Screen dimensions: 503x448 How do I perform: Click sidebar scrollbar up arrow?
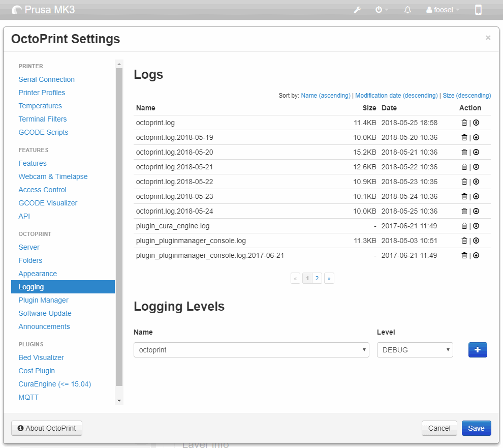119,64
